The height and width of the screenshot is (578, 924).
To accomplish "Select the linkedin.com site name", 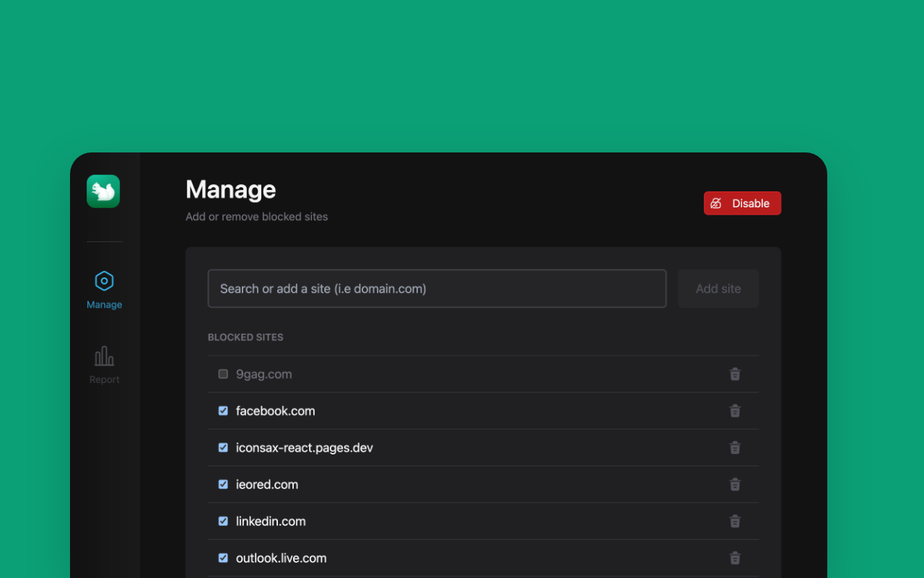I will [271, 522].
